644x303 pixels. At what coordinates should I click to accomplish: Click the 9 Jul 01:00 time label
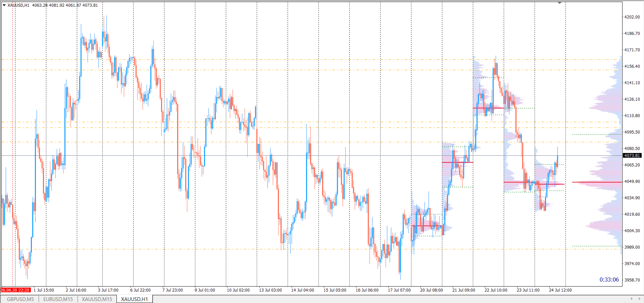click(x=205, y=290)
